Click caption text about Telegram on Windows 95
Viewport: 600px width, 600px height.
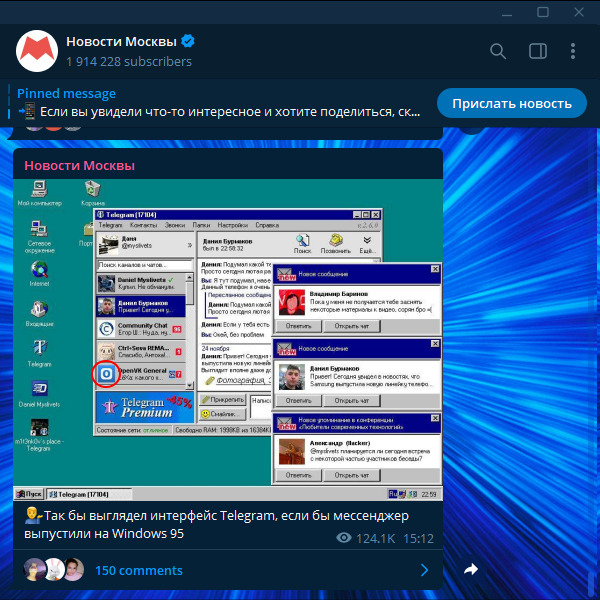click(x=216, y=524)
